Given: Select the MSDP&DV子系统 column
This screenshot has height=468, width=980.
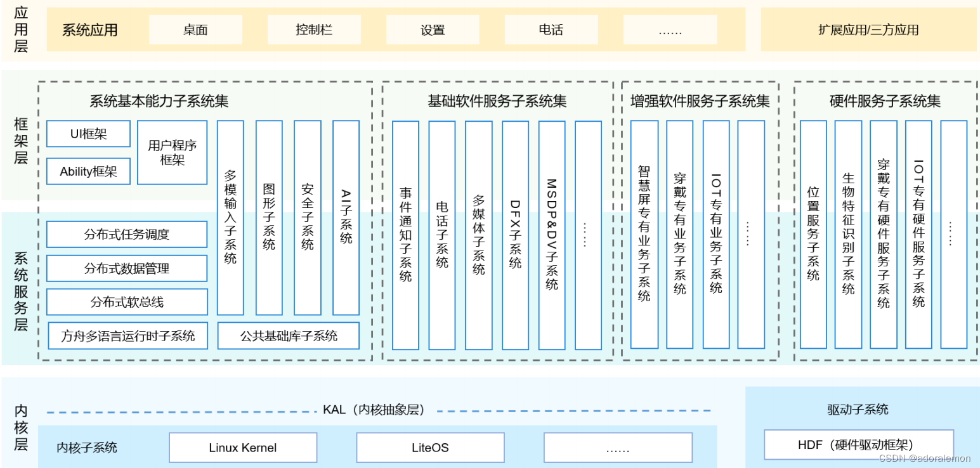Looking at the screenshot, I should (552, 235).
